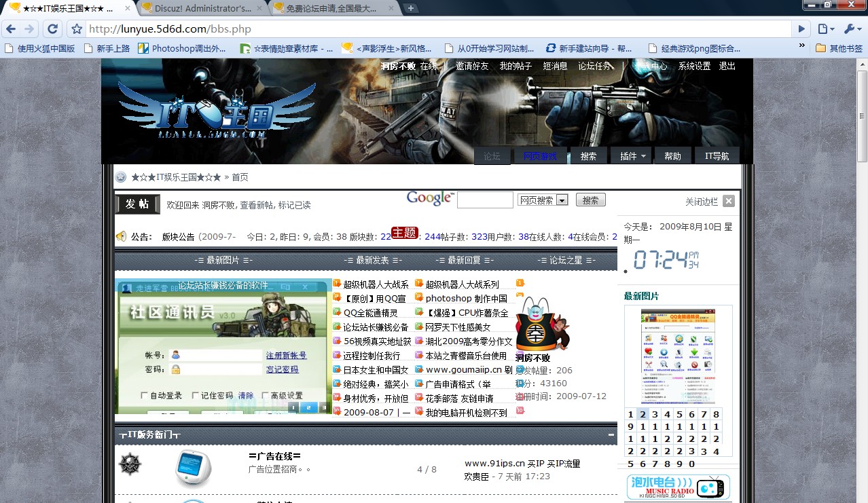Switch to the Discuz! Administrator's tab
Viewport: 868px width, 503px height.
point(201,8)
